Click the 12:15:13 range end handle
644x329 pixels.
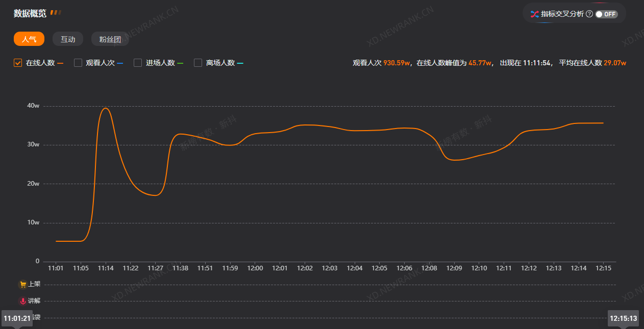pos(623,318)
